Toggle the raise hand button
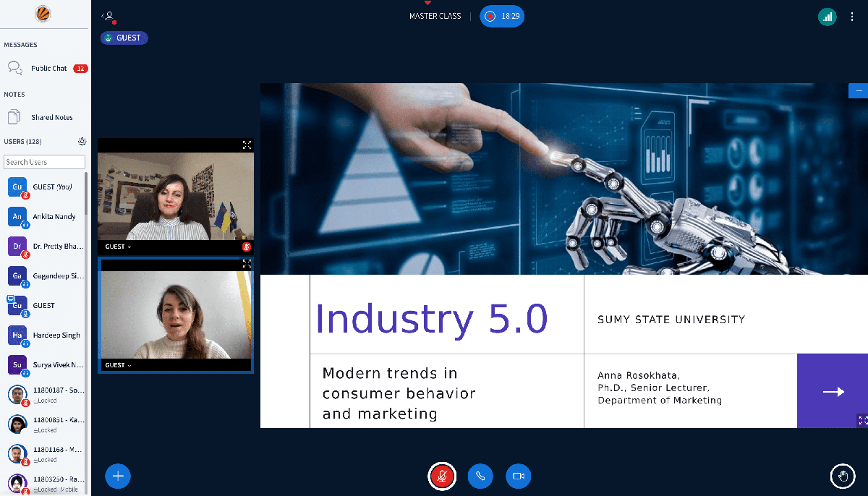This screenshot has width=868, height=496. tap(842, 476)
